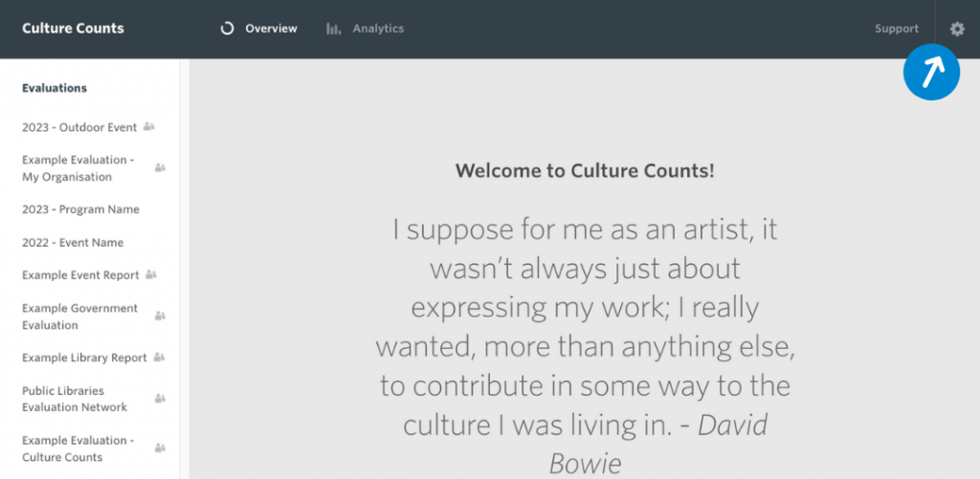Click the Overview circular icon
The image size is (980, 479).
[x=227, y=29]
